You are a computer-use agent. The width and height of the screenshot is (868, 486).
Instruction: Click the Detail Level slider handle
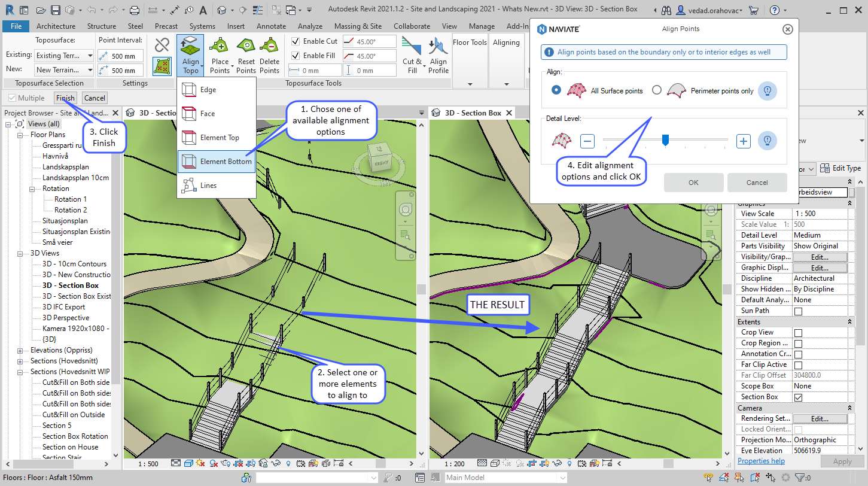pyautogui.click(x=665, y=140)
